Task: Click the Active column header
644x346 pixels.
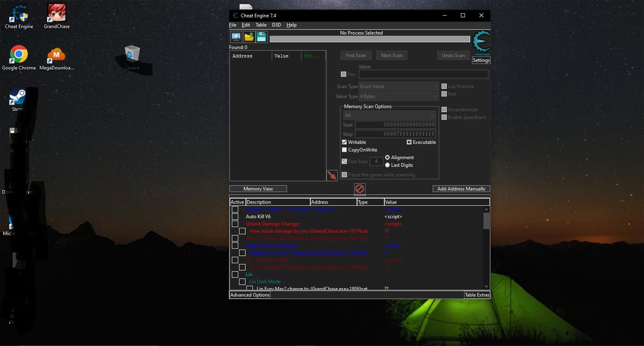Action: coord(237,202)
